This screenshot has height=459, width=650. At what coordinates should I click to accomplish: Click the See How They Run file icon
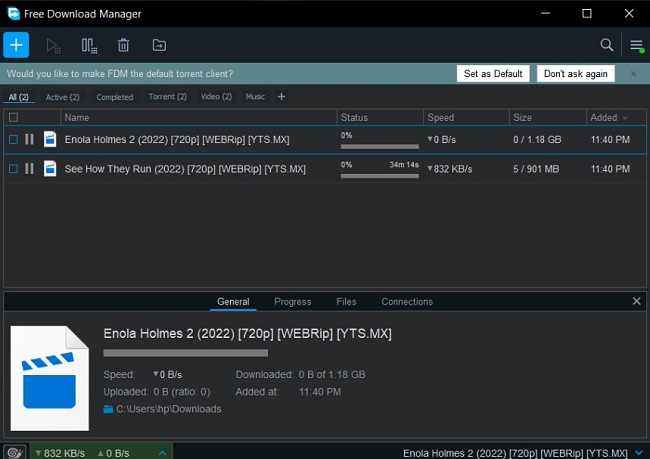coord(50,169)
